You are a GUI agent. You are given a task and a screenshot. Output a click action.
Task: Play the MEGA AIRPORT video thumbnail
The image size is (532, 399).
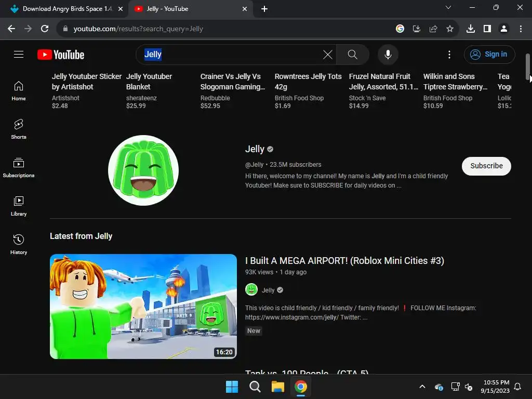143,307
